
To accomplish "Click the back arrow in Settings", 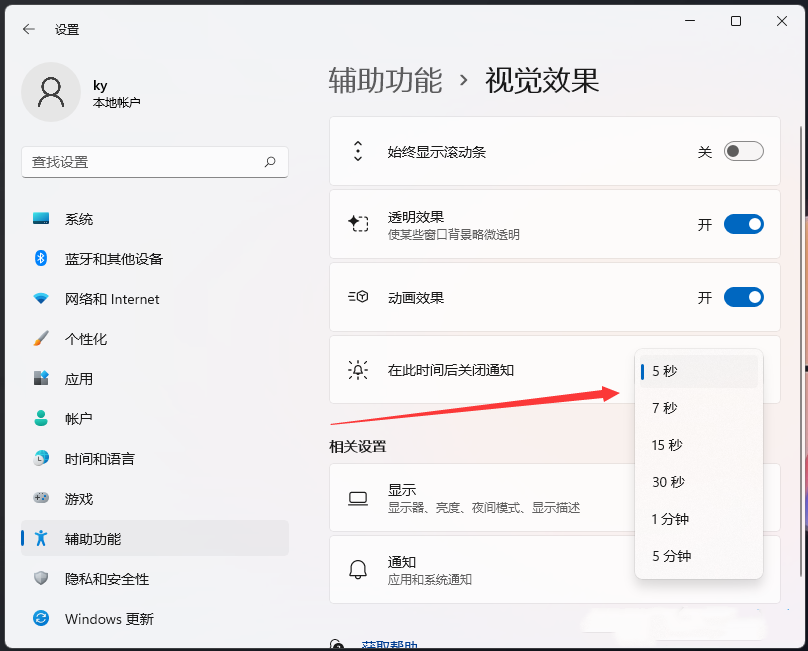I will [x=28, y=29].
